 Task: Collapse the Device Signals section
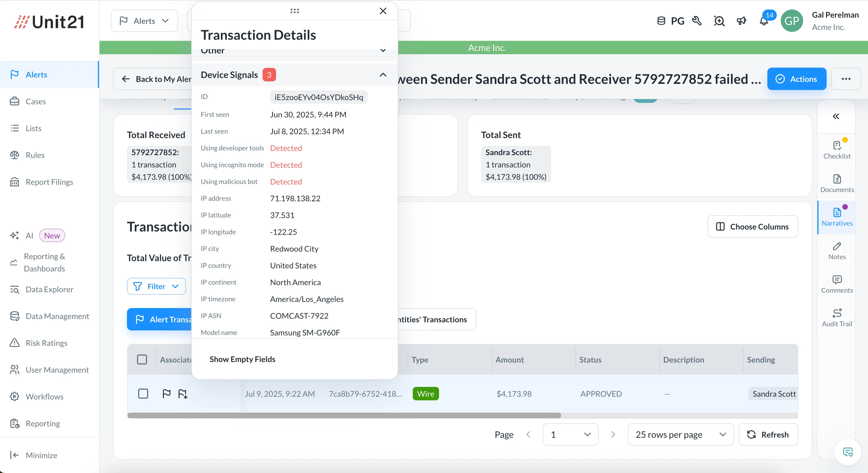[383, 75]
